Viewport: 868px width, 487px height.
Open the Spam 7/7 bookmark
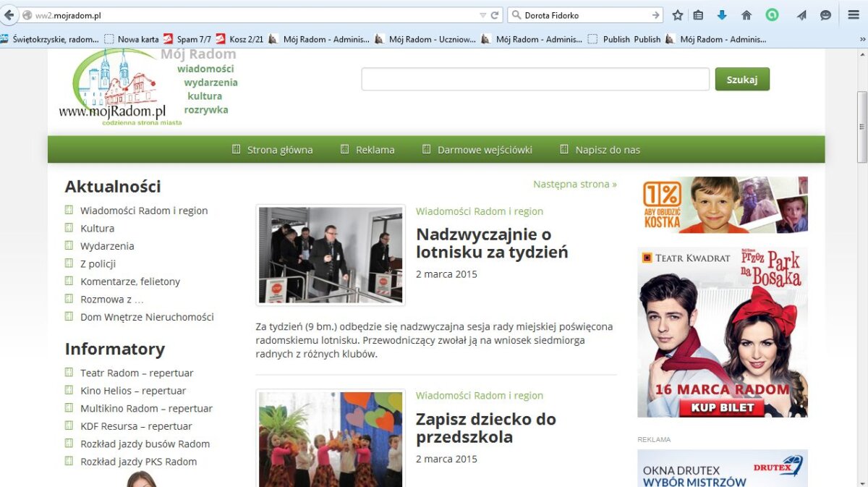coord(187,39)
